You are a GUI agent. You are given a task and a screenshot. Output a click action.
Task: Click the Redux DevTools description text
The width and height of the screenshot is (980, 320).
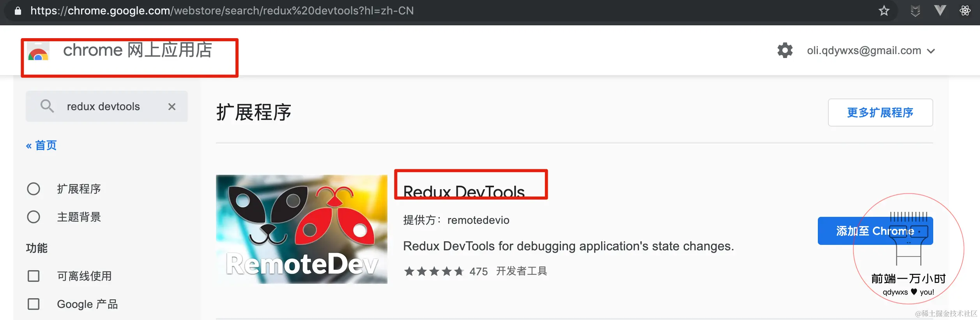tap(568, 246)
